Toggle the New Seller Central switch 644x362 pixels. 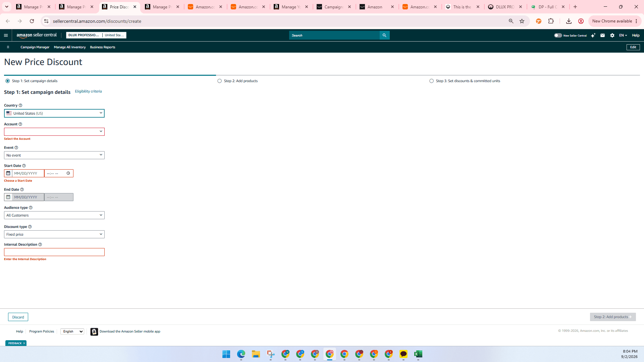[x=558, y=35]
